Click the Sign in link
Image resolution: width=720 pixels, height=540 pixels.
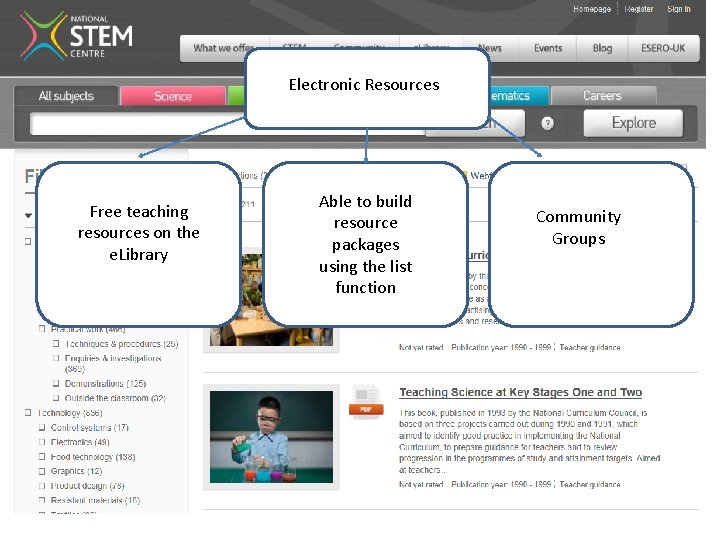tap(679, 9)
